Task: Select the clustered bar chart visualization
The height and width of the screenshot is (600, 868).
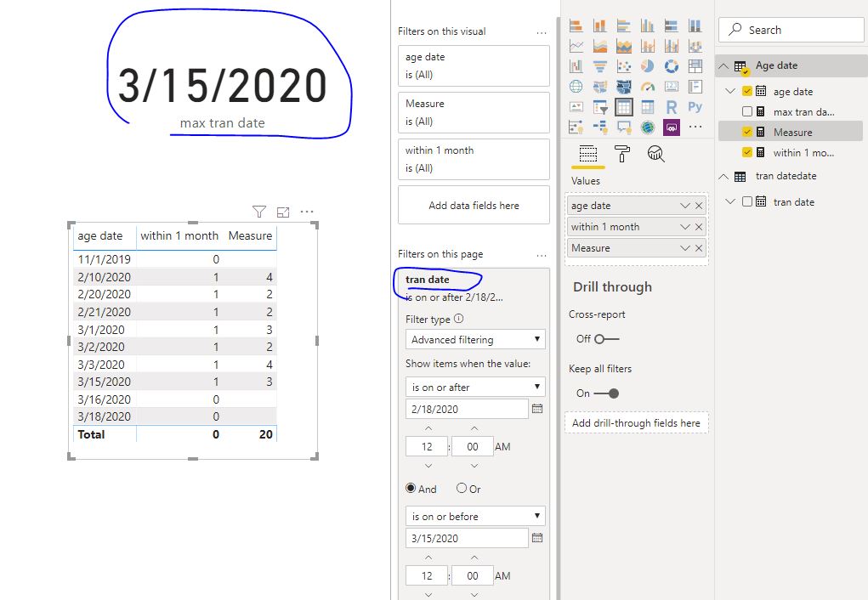Action: [624, 25]
